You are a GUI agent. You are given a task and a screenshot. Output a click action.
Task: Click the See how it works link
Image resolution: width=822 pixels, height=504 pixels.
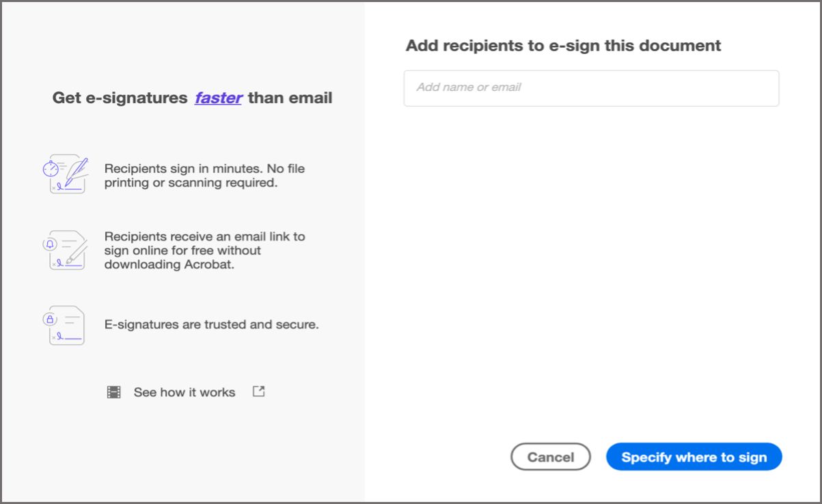coord(184,391)
